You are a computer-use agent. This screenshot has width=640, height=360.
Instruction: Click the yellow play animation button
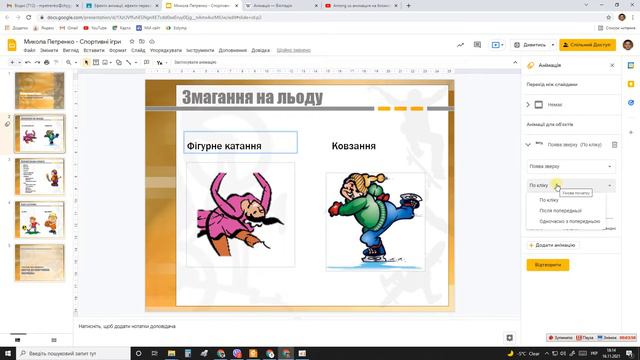tap(547, 265)
